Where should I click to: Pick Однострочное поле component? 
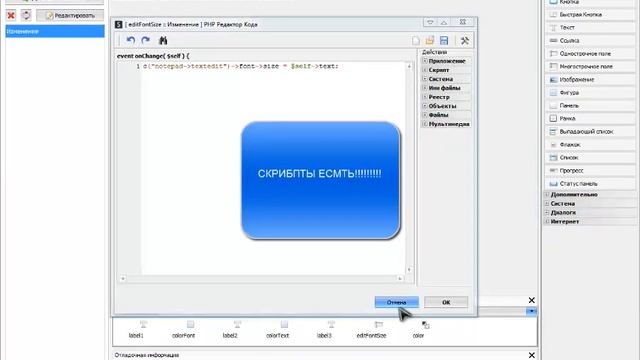pos(590,53)
